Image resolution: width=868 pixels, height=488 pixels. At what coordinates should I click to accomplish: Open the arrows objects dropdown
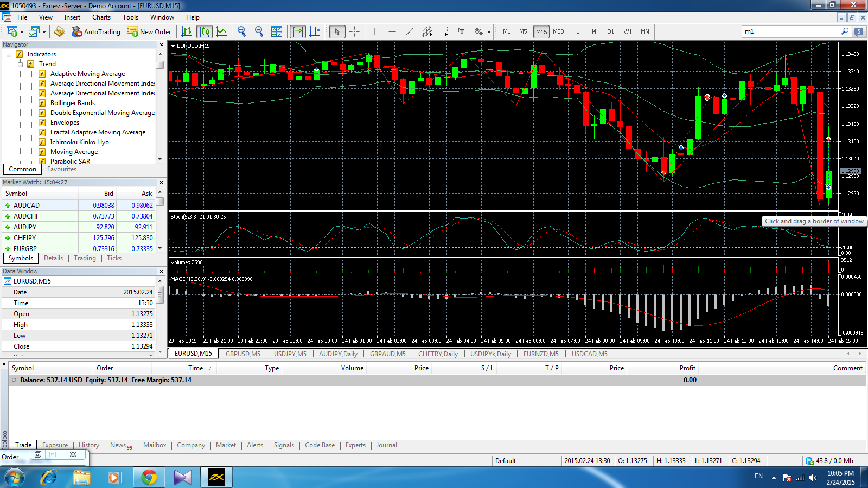(489, 31)
